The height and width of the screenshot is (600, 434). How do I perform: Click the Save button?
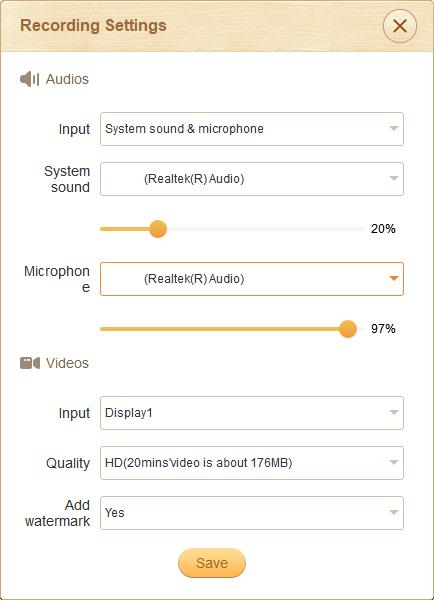[212, 563]
